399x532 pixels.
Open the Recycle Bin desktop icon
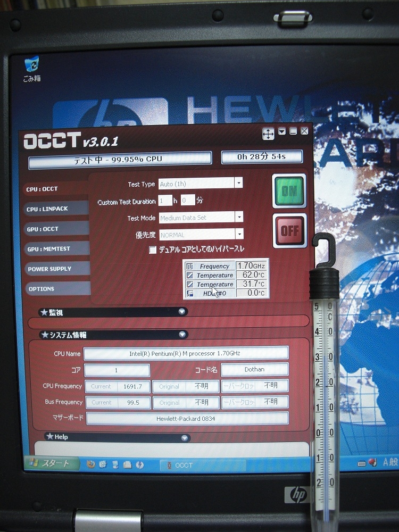pyautogui.click(x=32, y=69)
